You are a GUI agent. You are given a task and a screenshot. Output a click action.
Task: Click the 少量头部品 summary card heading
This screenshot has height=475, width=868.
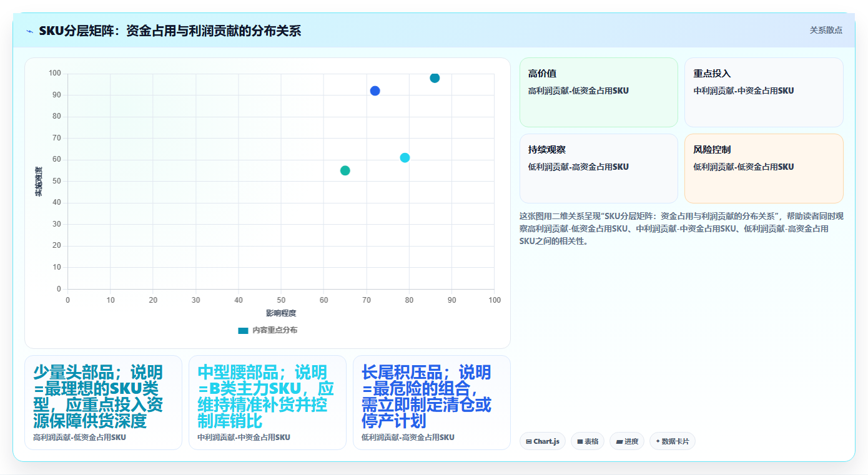tap(98, 396)
